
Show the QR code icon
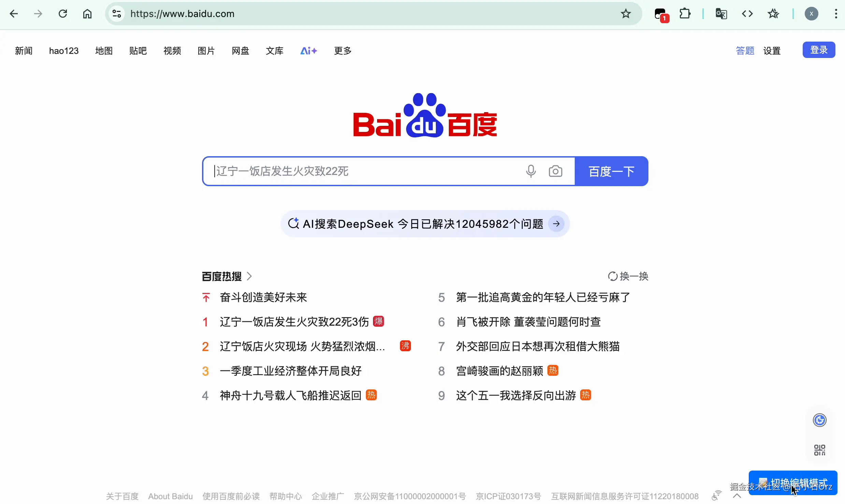click(x=820, y=450)
